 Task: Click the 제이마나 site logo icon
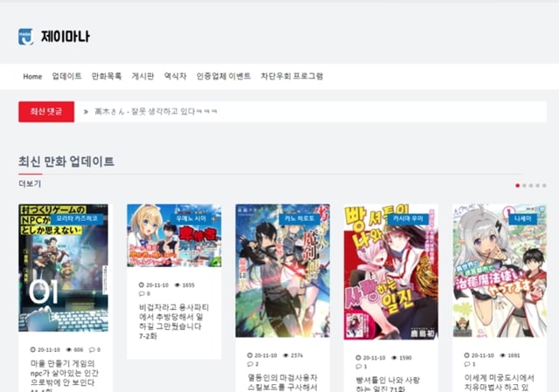[x=25, y=37]
